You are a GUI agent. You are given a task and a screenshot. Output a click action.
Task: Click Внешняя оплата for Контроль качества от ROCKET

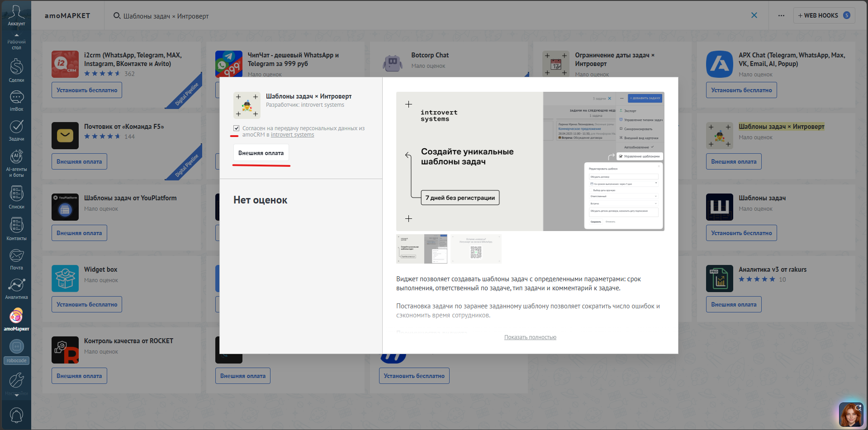79,376
